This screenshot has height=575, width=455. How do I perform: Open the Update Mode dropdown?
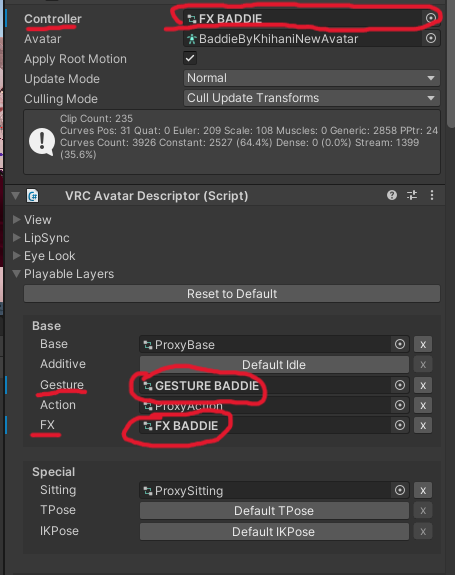[312, 78]
